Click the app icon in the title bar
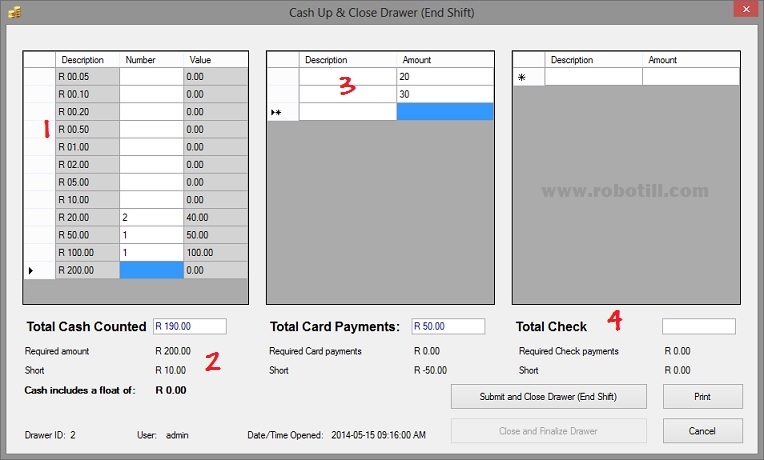764x460 pixels. (13, 12)
